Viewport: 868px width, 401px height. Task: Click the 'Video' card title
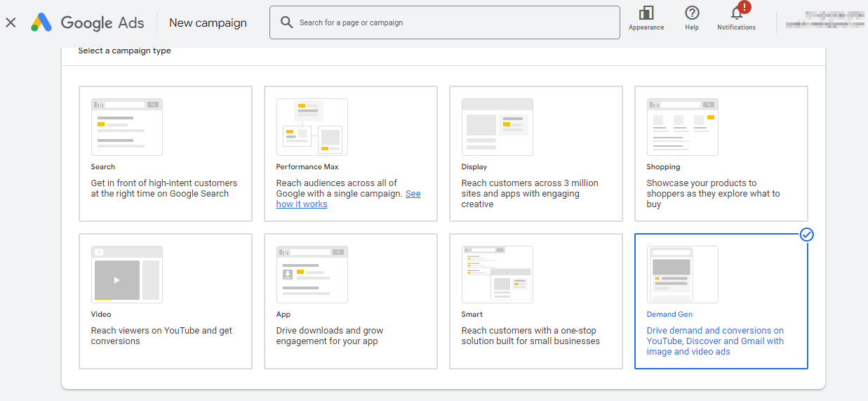(x=101, y=315)
